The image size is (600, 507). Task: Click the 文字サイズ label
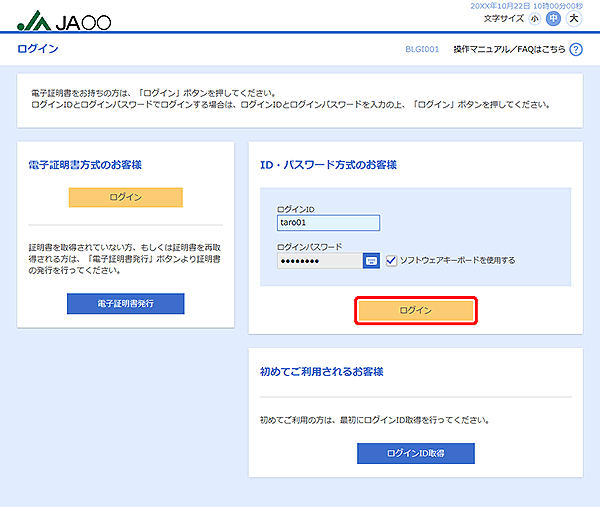click(504, 18)
